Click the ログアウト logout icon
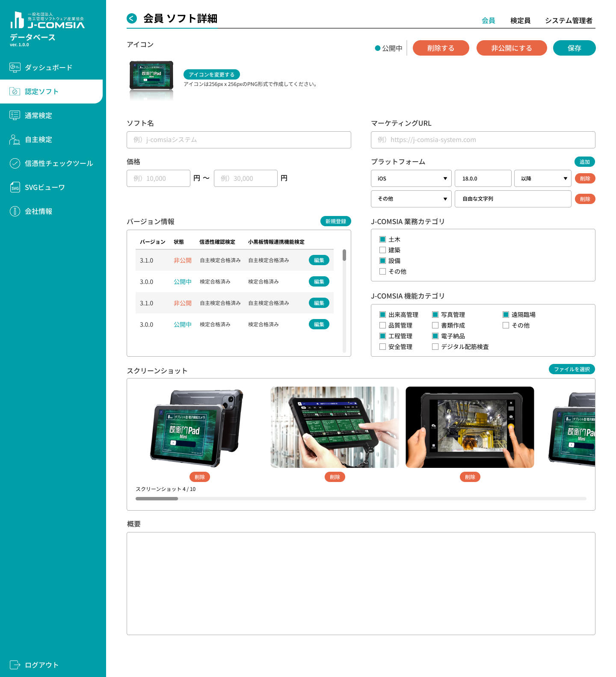 click(15, 665)
